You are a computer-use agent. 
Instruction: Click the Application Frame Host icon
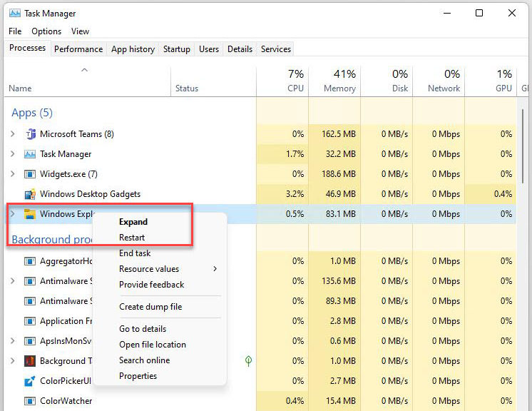pyautogui.click(x=30, y=321)
